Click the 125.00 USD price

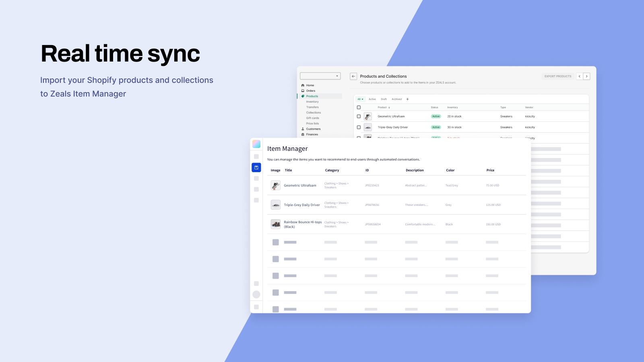click(493, 205)
